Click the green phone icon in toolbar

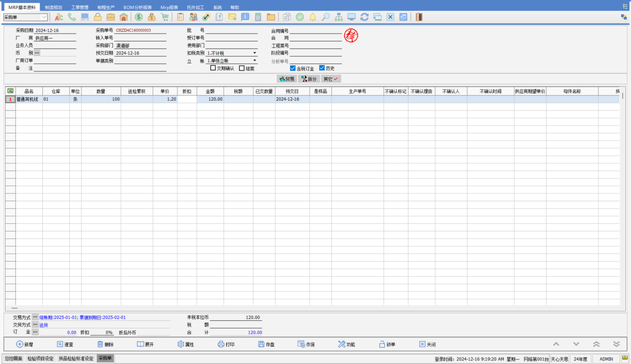[72, 17]
